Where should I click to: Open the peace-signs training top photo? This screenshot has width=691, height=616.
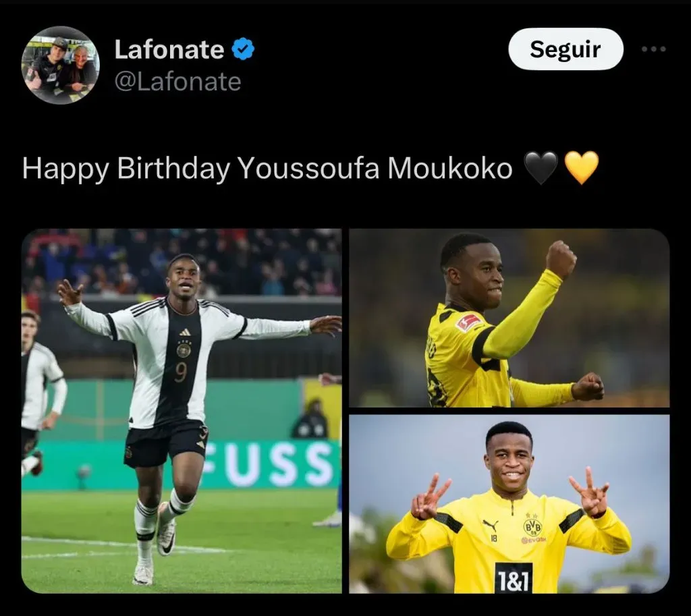pos(509,503)
